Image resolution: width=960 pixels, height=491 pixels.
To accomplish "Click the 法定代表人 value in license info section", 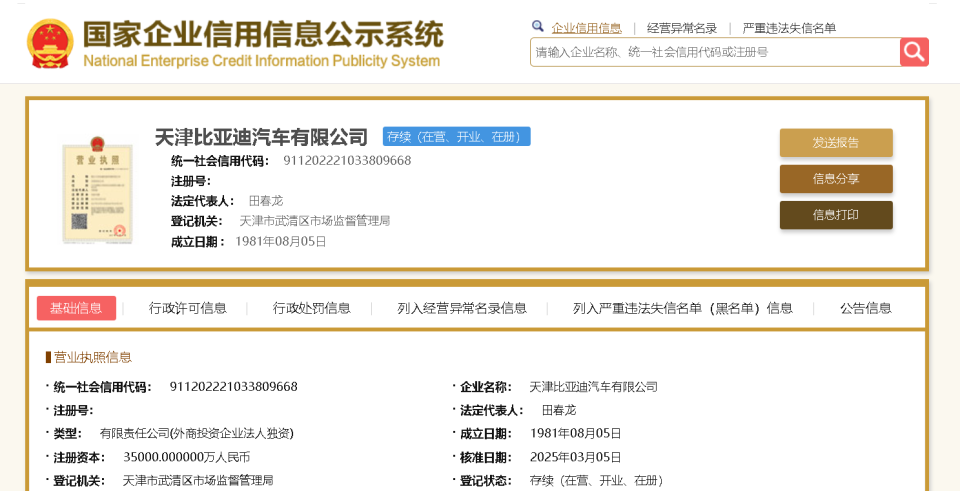I will [560, 410].
